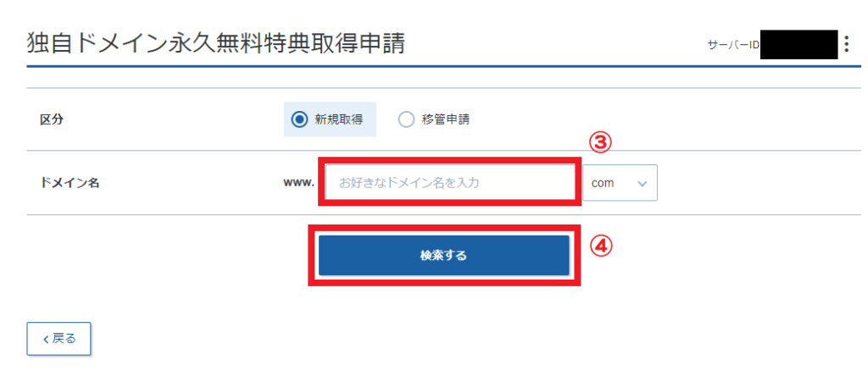Click the 独自ドメイン永久無料特典取得申請 heading
The image size is (868, 388).
[216, 44]
